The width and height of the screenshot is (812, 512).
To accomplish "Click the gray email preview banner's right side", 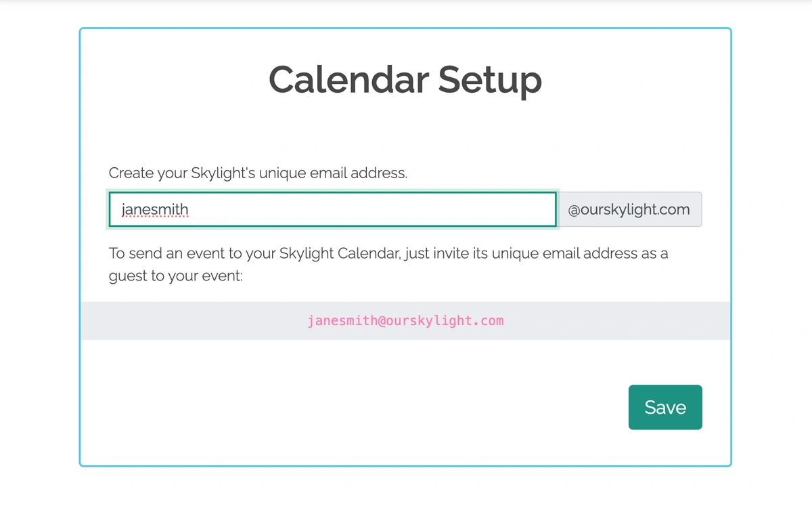I will point(617,320).
